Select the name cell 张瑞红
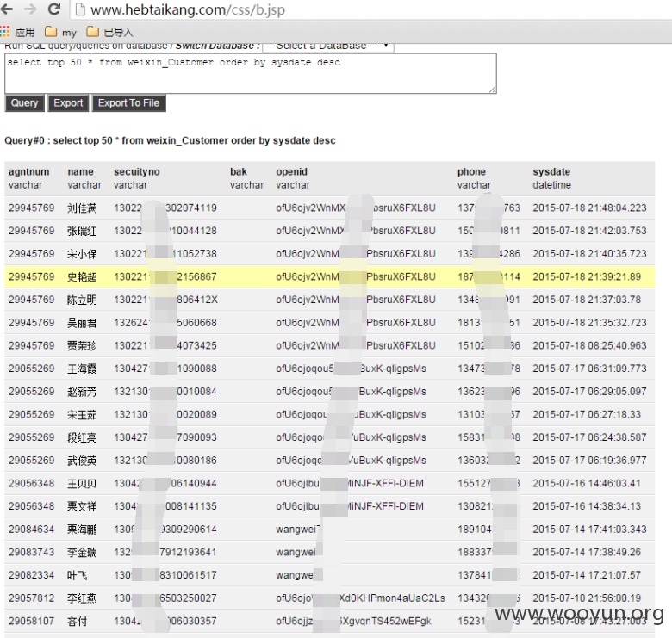 (82, 232)
